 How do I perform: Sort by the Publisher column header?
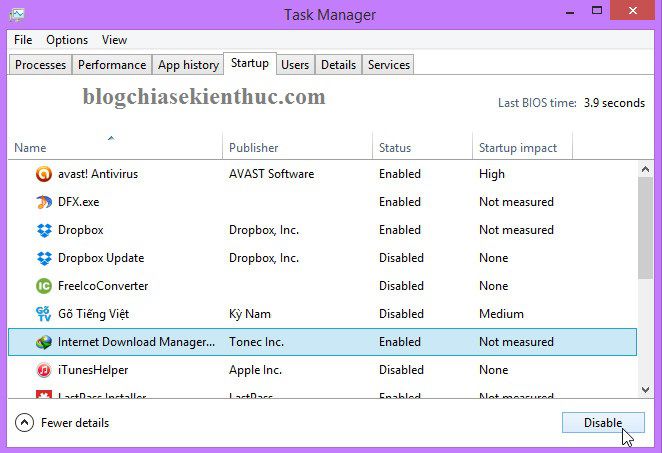pyautogui.click(x=297, y=146)
